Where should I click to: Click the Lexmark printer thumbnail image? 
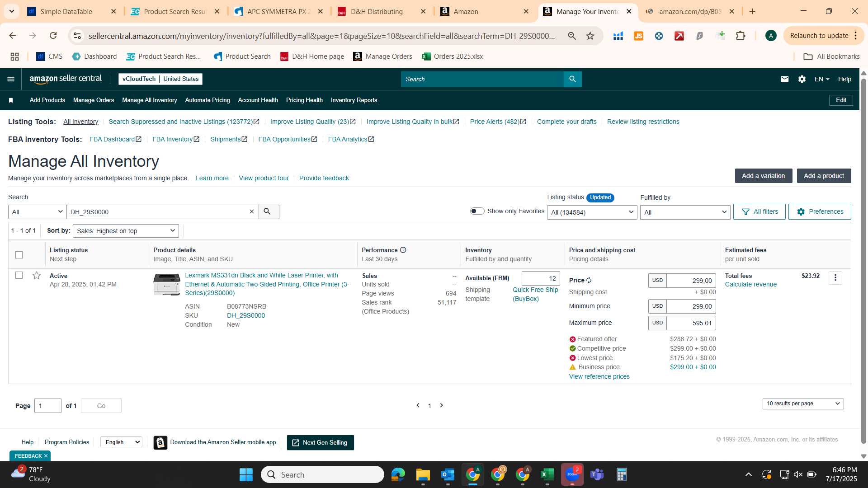[x=167, y=284]
